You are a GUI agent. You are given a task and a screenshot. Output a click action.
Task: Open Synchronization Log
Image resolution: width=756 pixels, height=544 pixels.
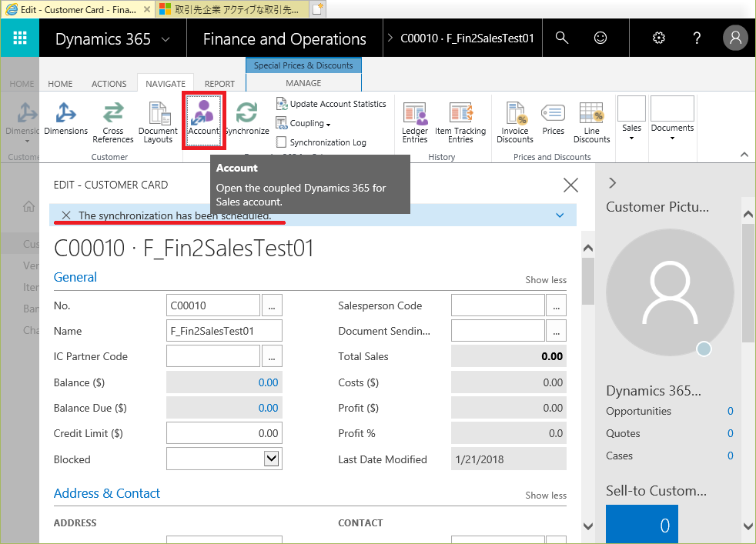321,142
